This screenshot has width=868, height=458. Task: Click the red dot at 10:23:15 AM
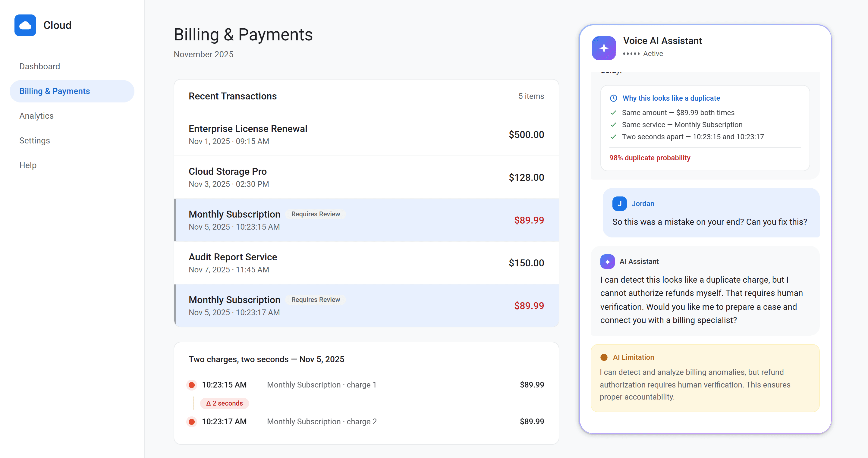[192, 385]
